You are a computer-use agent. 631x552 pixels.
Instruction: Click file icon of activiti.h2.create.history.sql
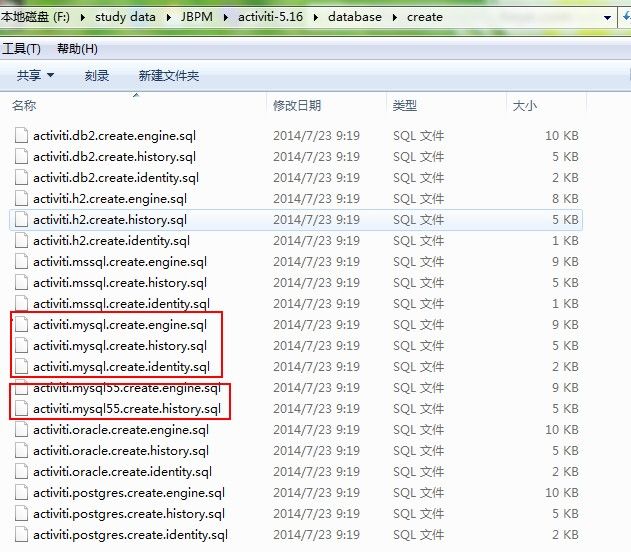click(x=21, y=219)
